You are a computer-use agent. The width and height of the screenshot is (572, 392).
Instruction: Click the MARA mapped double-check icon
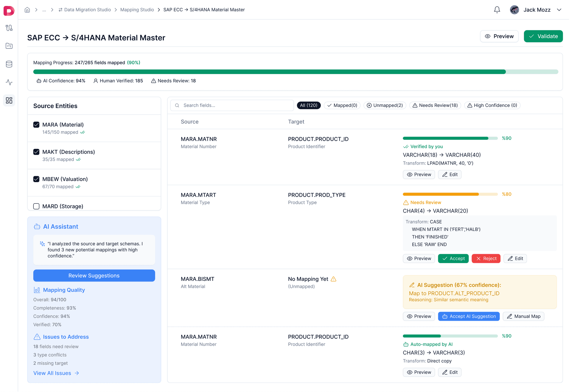pyautogui.click(x=83, y=132)
